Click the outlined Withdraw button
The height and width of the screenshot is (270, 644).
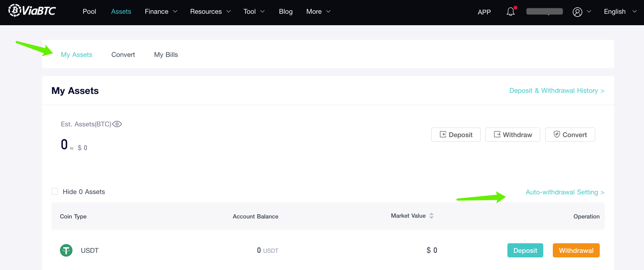[x=513, y=134]
